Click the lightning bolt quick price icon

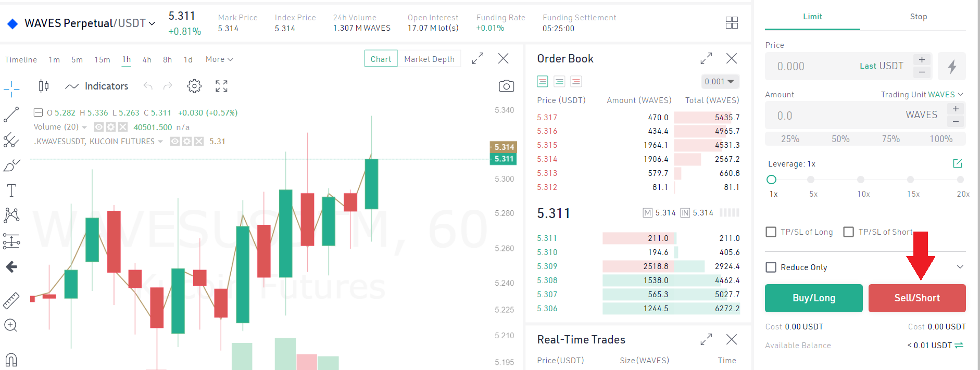click(951, 67)
